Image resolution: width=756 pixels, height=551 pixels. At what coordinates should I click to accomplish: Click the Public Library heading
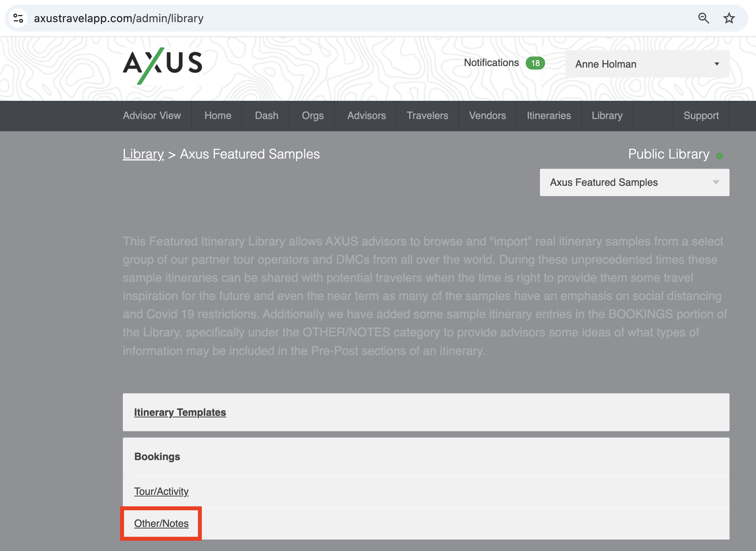pos(669,154)
